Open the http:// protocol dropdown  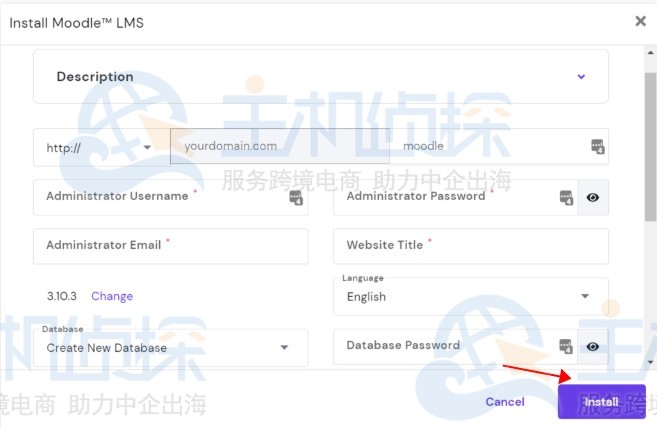100,147
